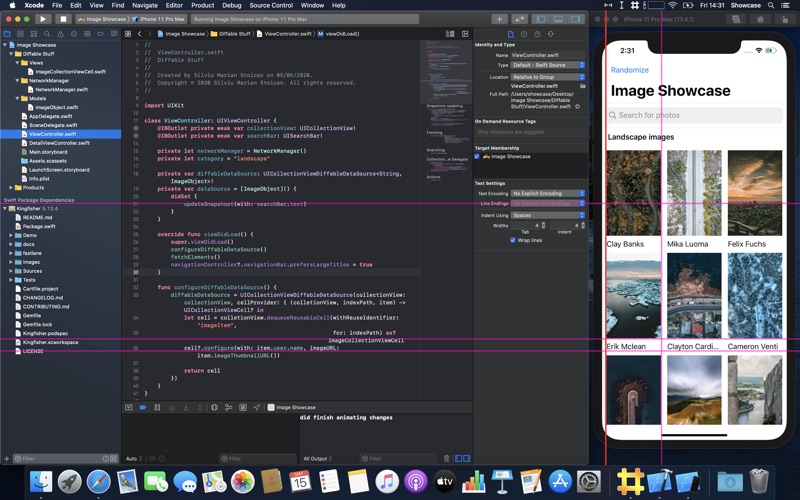800x500 pixels.
Task: Go back using editor back arrow
Action: click(139, 34)
